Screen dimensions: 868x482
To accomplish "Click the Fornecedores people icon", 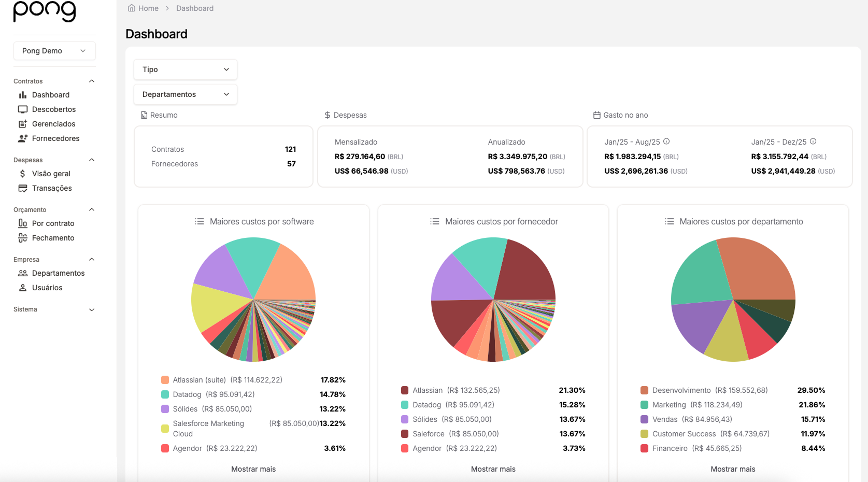I will click(23, 138).
